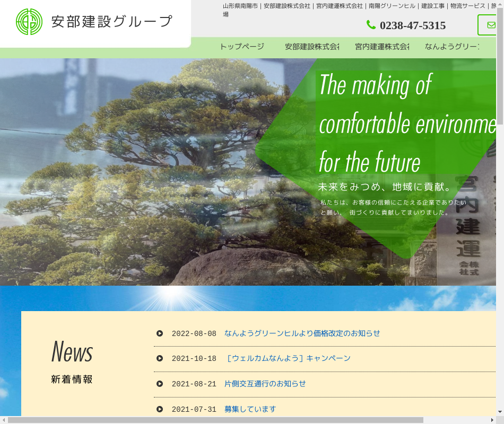
Task: Click arrow bullet beside 2021-07-31 news item
Action: (160, 409)
